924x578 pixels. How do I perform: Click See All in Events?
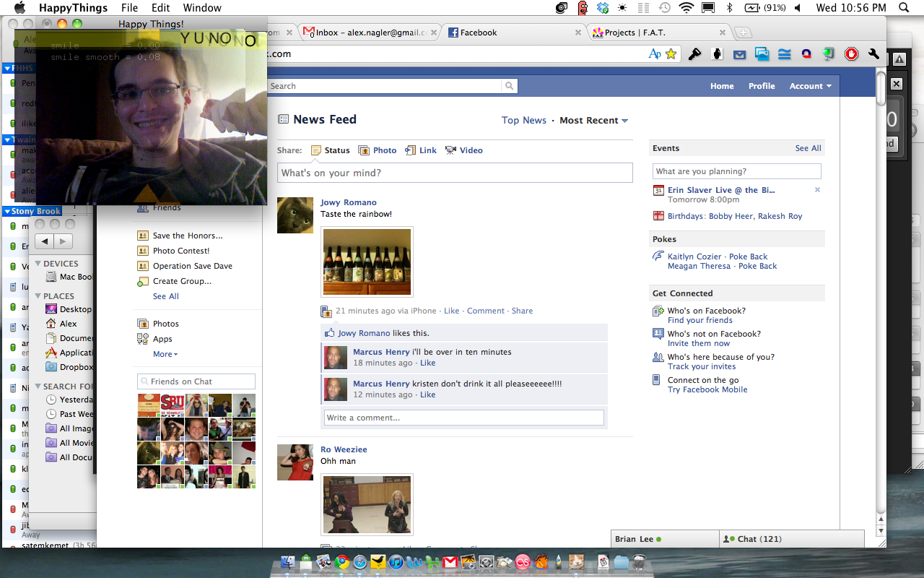click(x=808, y=148)
